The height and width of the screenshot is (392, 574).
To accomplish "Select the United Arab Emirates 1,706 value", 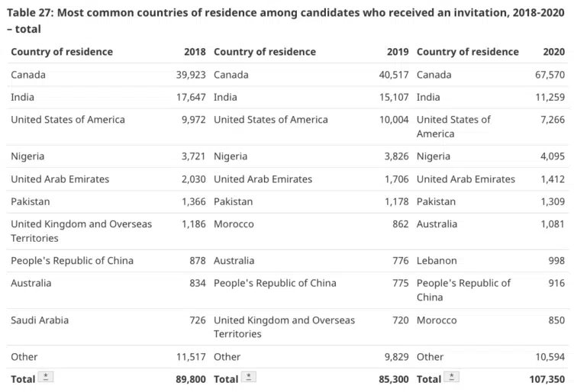I will 396,178.
